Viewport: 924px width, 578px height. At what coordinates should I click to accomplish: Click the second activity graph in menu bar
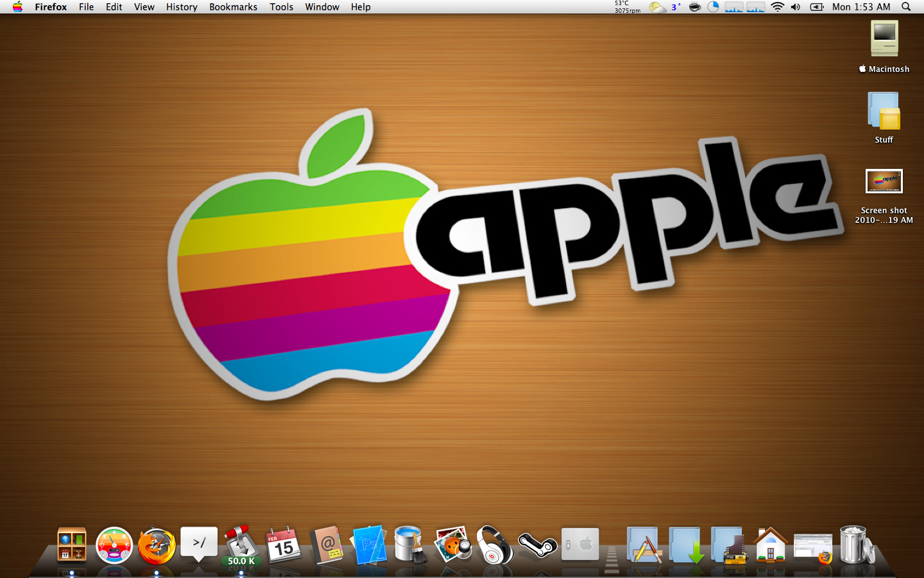pyautogui.click(x=755, y=7)
